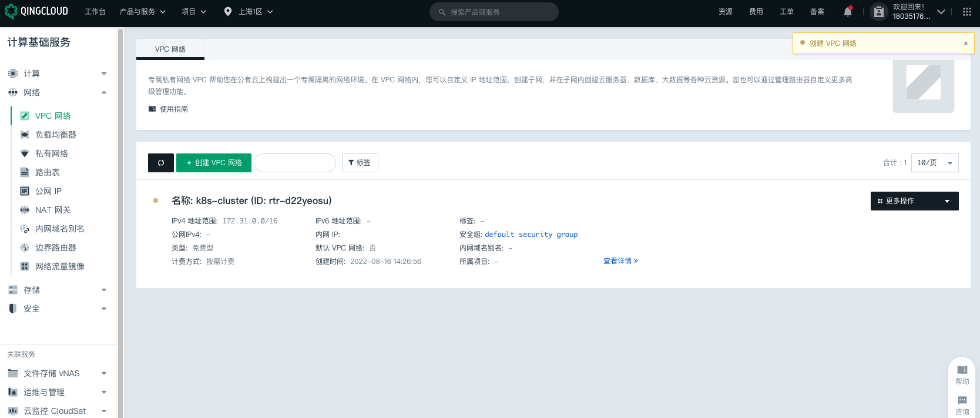Open the notification bell
Screen dimensions: 980x418
pos(848,12)
